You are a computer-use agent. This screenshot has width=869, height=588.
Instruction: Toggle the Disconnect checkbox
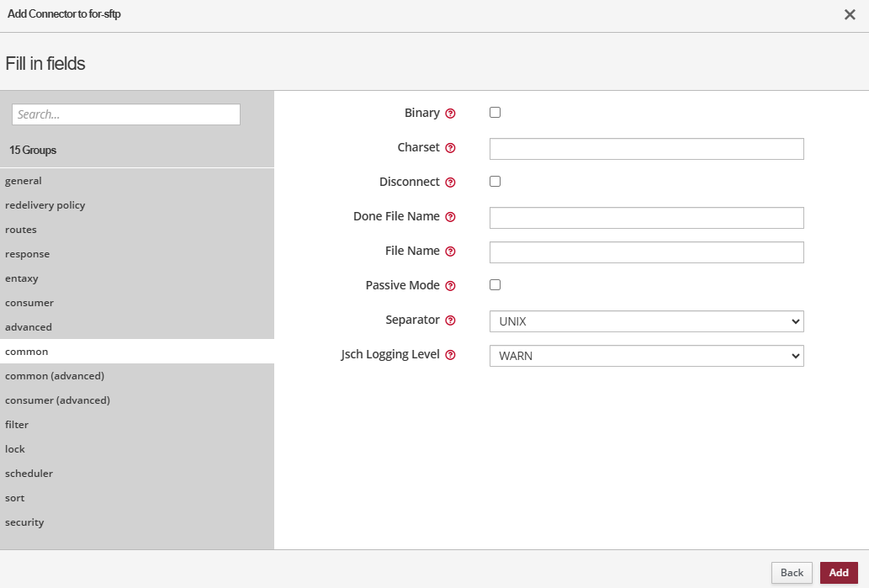(x=495, y=182)
